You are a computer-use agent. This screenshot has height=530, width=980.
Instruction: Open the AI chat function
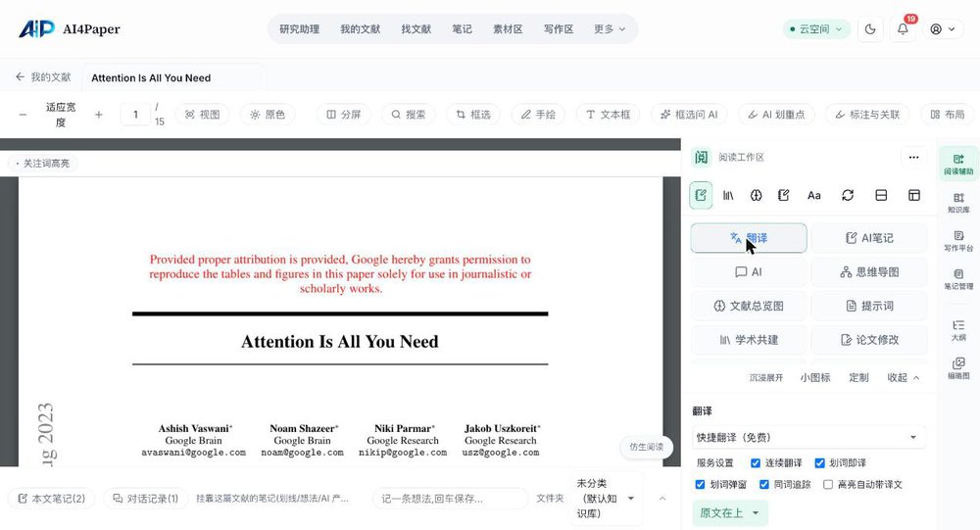(x=749, y=272)
